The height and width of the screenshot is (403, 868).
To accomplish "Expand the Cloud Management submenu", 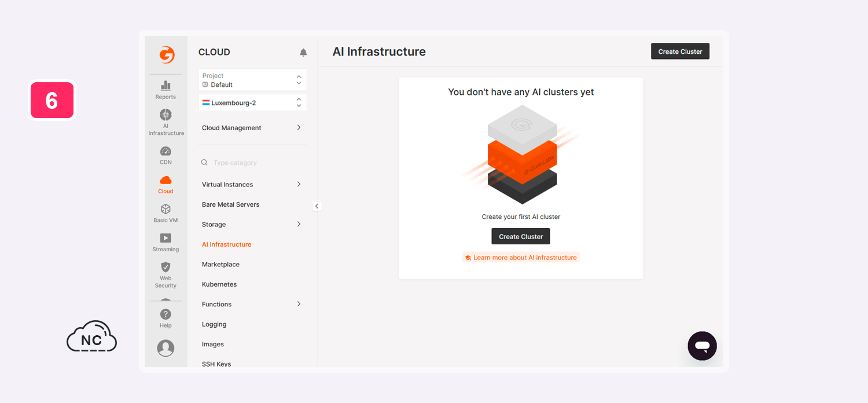I will (252, 128).
